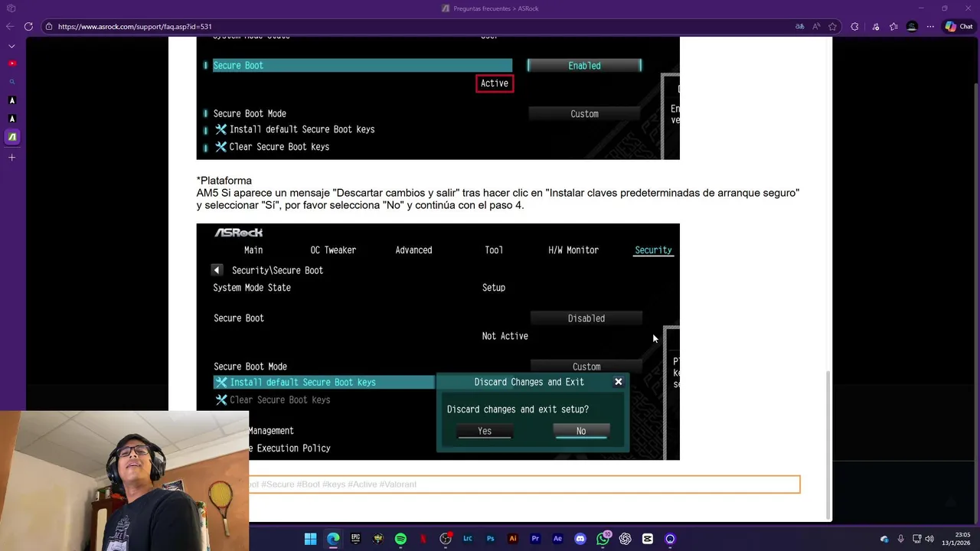Click 'No' in Discard Changes dialog image

[x=581, y=432]
